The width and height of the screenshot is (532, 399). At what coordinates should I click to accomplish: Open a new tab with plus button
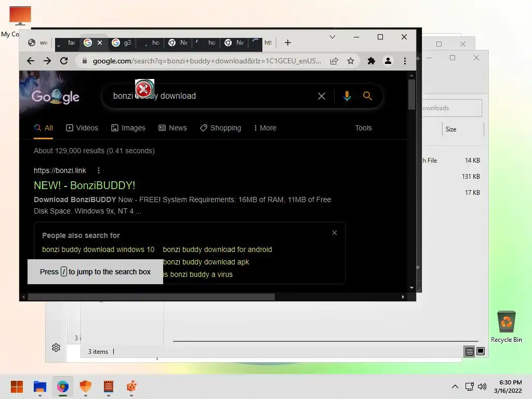[288, 43]
